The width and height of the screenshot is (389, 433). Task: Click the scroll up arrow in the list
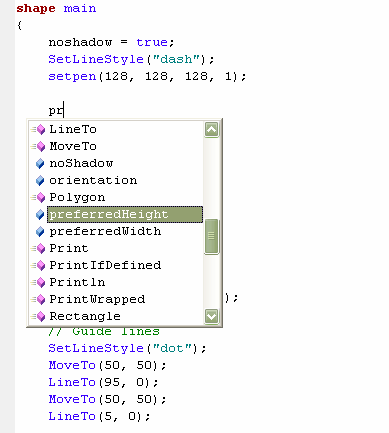tap(212, 130)
